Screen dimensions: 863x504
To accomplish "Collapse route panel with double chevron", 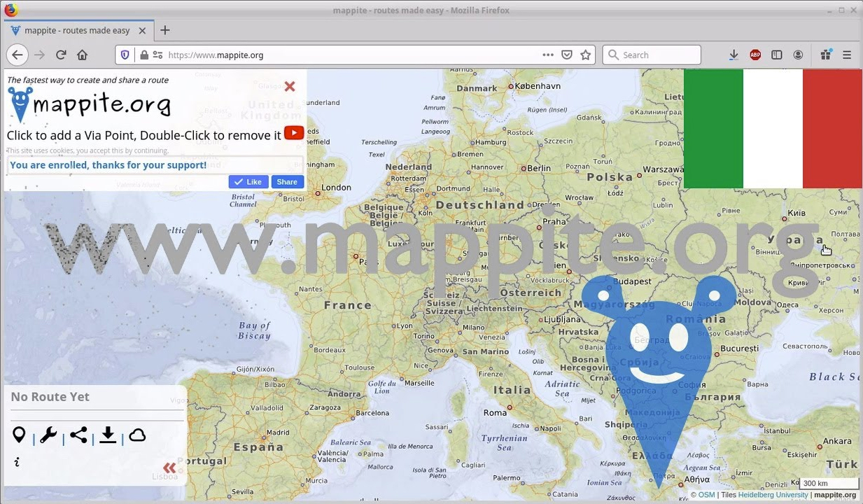I will (169, 468).
